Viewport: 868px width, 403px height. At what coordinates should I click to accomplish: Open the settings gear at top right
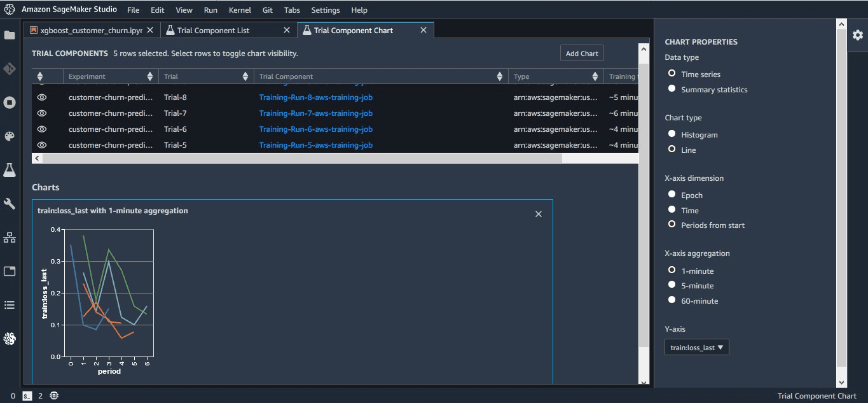[858, 34]
